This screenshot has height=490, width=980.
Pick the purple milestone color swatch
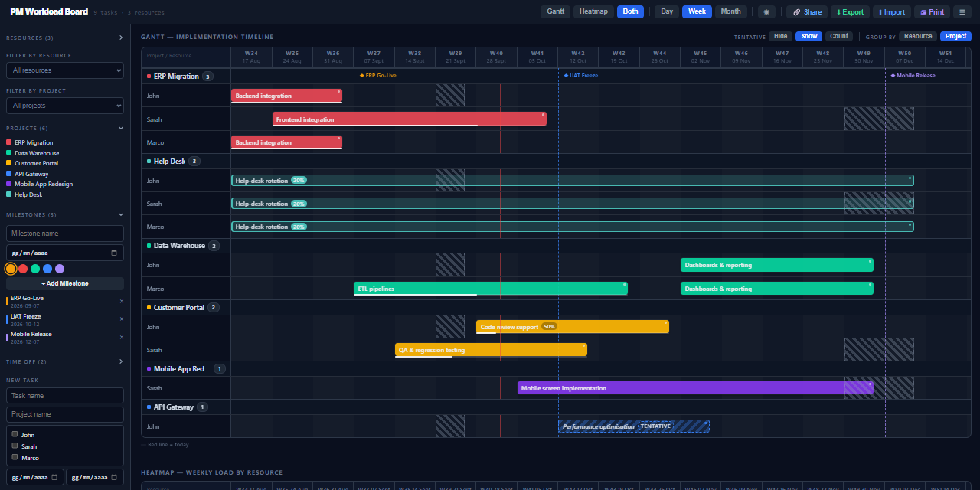coord(60,269)
